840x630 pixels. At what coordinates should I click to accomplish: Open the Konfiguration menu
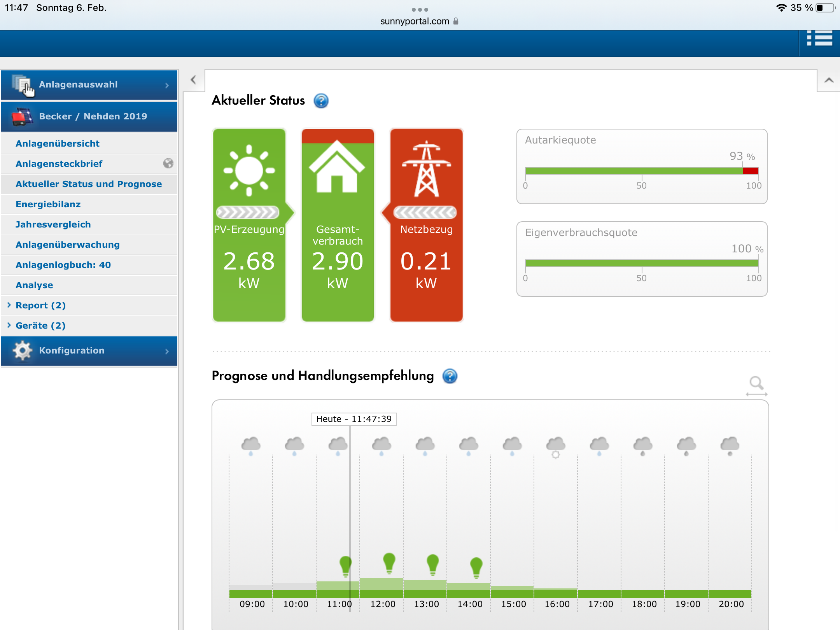click(x=89, y=351)
